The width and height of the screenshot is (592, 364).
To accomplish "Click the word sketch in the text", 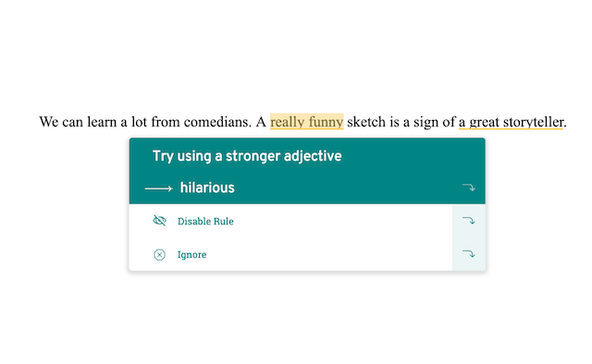I will (x=366, y=122).
